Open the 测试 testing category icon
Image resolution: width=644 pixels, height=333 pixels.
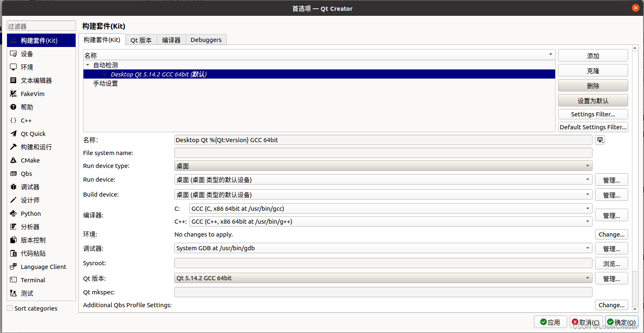click(13, 293)
